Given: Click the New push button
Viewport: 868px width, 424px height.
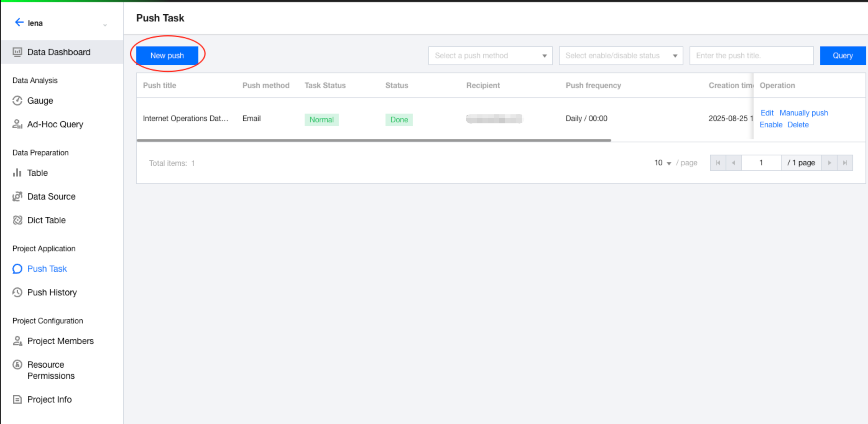Looking at the screenshot, I should point(167,55).
